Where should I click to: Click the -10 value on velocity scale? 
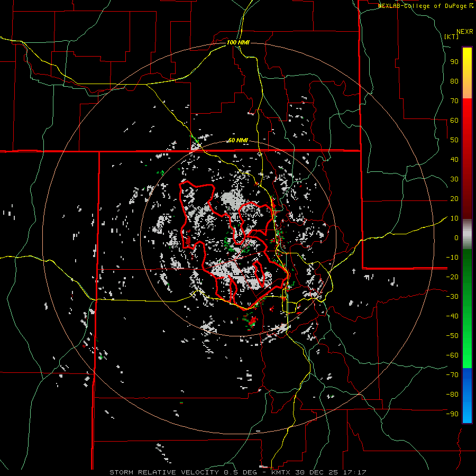(x=453, y=258)
